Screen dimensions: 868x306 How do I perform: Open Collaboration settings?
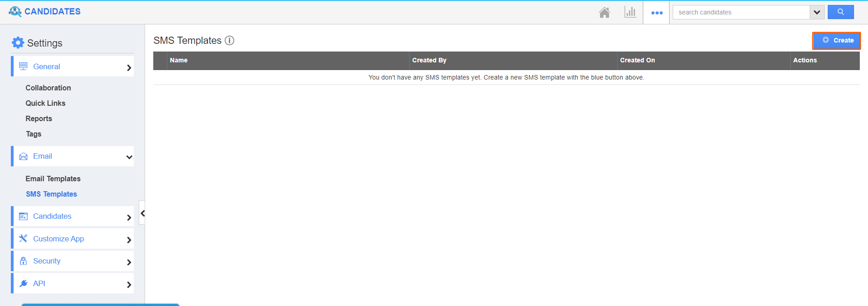click(x=48, y=88)
